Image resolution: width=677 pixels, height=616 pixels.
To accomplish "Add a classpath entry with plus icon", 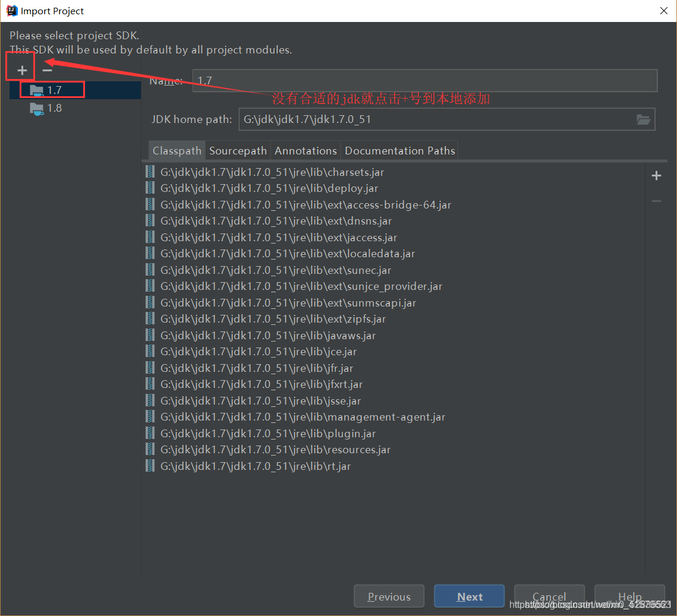I will (x=656, y=176).
